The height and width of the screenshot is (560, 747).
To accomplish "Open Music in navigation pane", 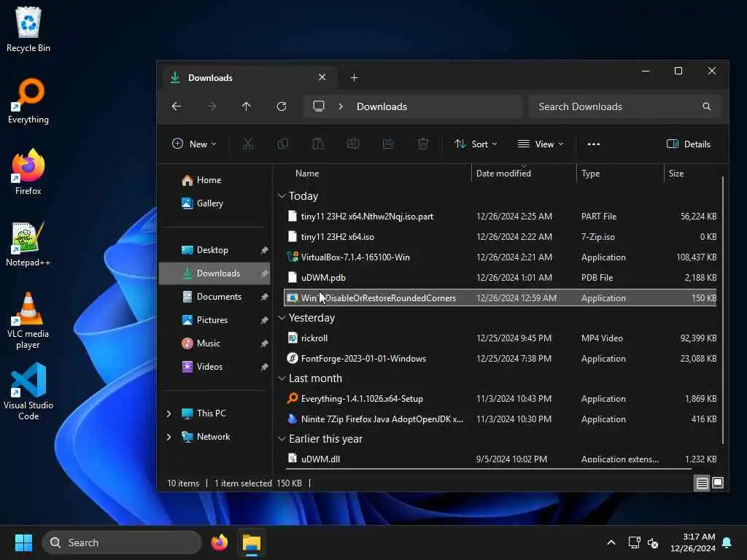I will point(214,343).
